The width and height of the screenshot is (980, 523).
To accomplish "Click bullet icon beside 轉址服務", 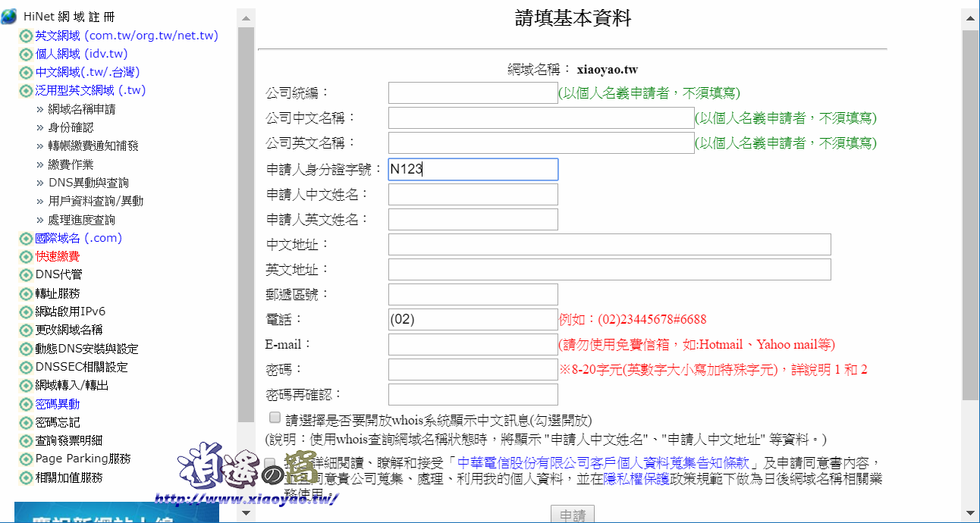I will pos(26,294).
